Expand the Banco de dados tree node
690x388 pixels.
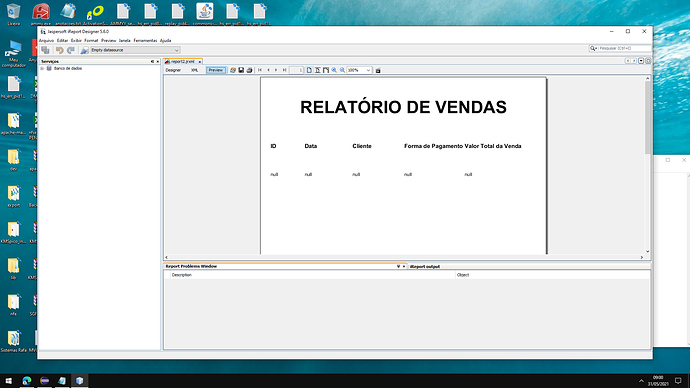pyautogui.click(x=42, y=69)
